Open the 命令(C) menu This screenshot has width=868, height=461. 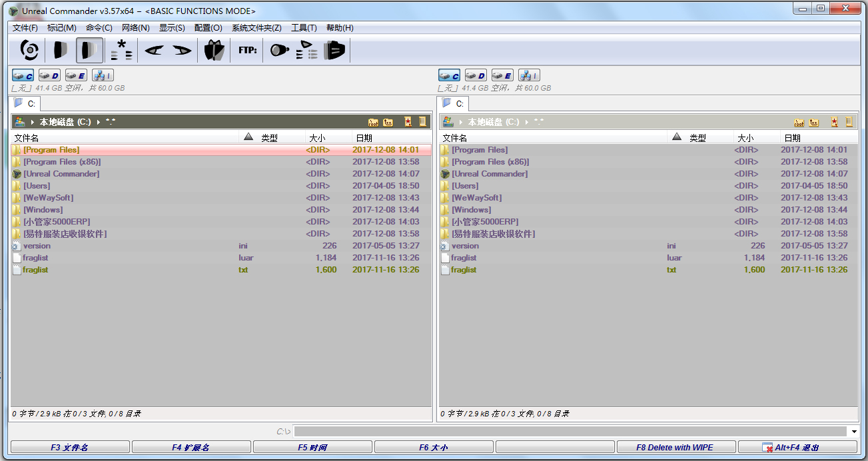pyautogui.click(x=99, y=28)
